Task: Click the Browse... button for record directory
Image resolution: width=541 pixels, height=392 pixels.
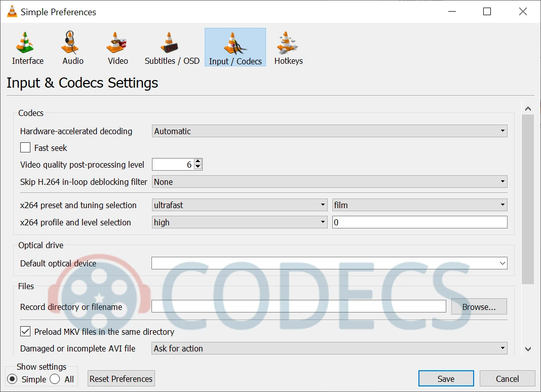Action: [x=478, y=307]
